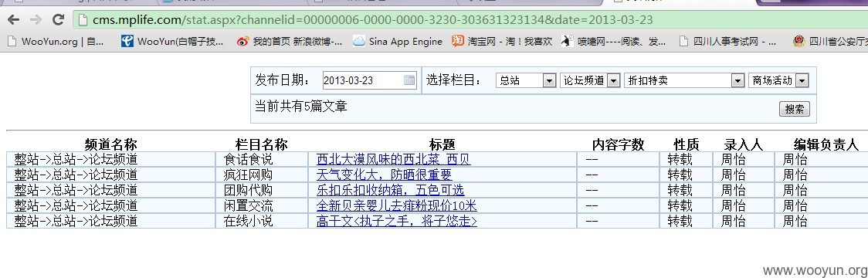Click the page icon in address bar

pos(83,21)
